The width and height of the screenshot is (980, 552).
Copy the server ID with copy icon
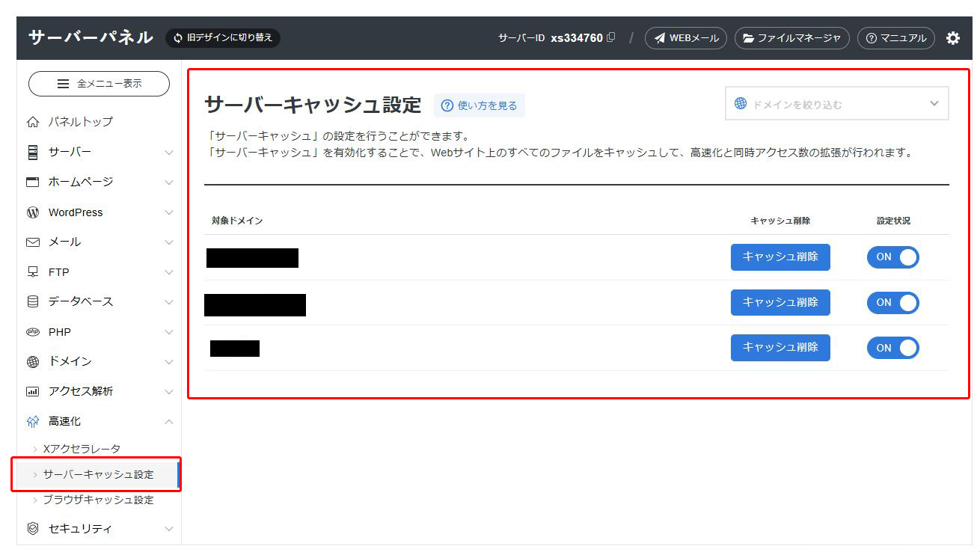click(611, 37)
